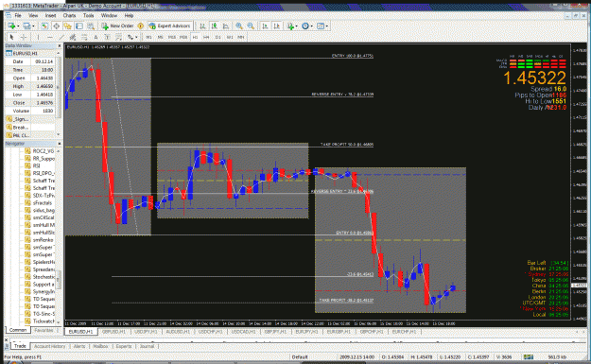The height and width of the screenshot is (364, 591).
Task: Select the RSI indicator in Navigator
Action: (x=36, y=165)
